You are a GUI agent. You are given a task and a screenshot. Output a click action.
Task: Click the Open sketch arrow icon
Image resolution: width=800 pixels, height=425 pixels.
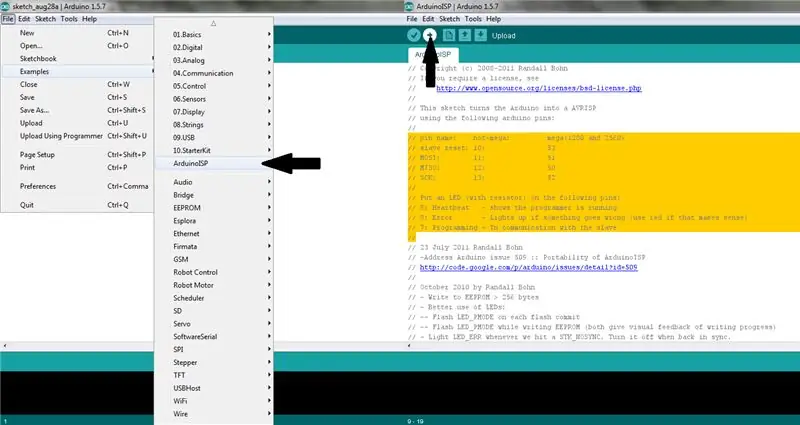coord(464,35)
